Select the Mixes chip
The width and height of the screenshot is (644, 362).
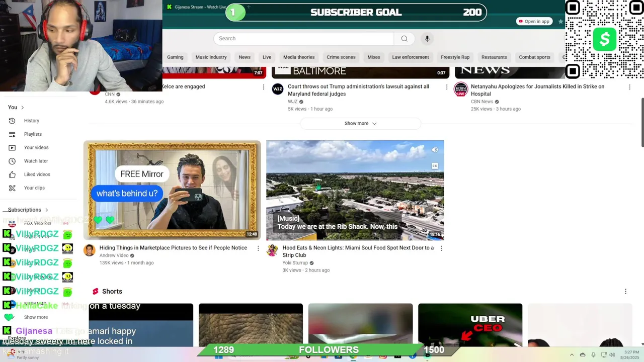tap(374, 57)
